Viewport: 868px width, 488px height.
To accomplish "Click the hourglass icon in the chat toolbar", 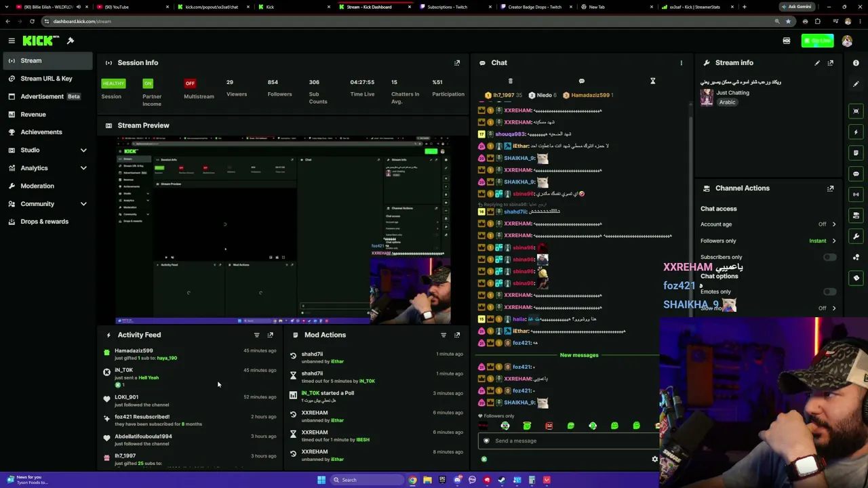I will point(652,81).
